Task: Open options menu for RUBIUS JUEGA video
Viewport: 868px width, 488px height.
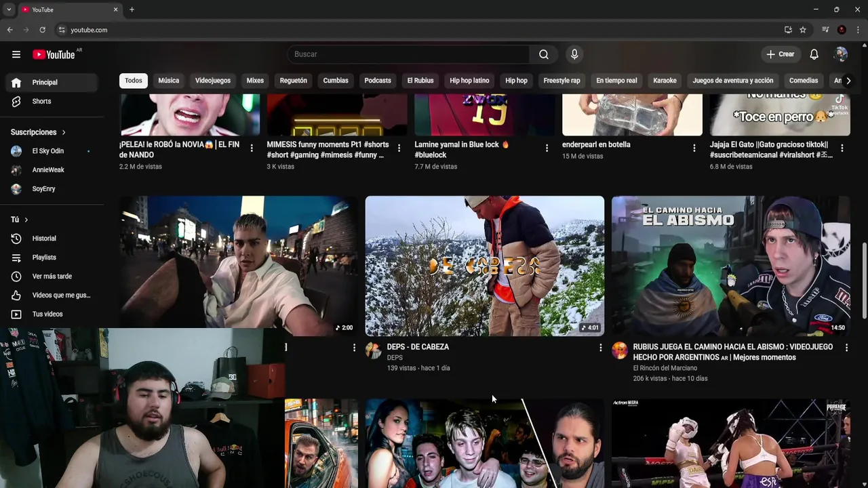Action: 846,348
